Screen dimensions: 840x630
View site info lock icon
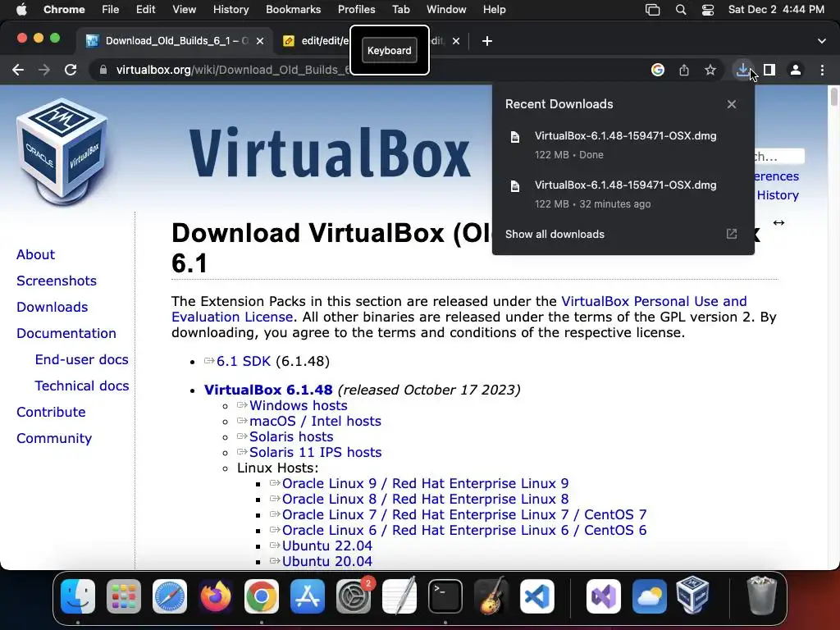[103, 70]
